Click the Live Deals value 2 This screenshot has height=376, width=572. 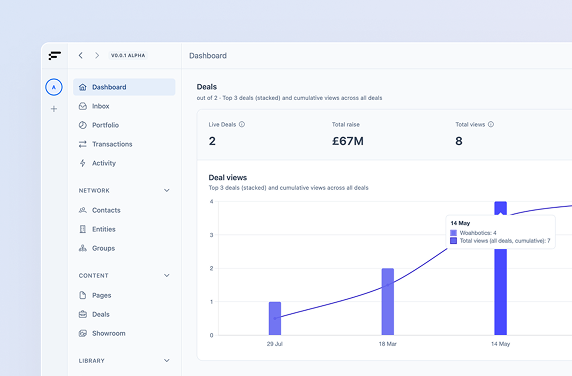coord(212,141)
